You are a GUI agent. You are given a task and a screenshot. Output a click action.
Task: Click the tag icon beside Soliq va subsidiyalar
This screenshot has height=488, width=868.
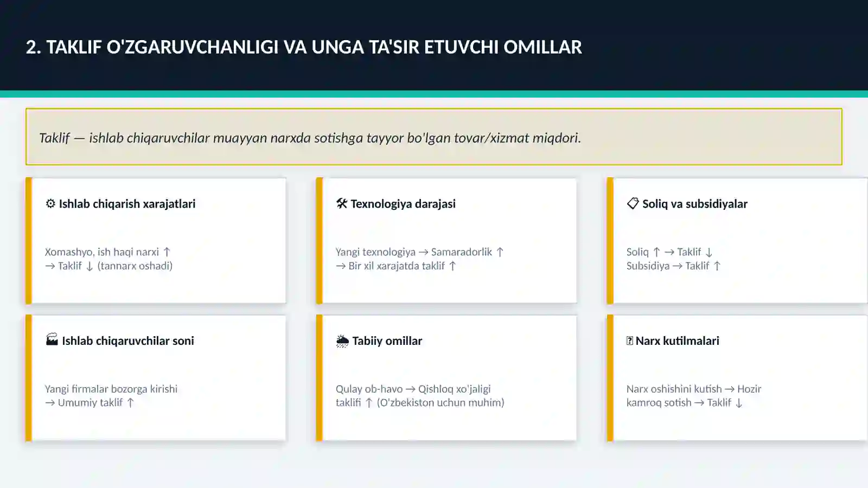click(633, 204)
